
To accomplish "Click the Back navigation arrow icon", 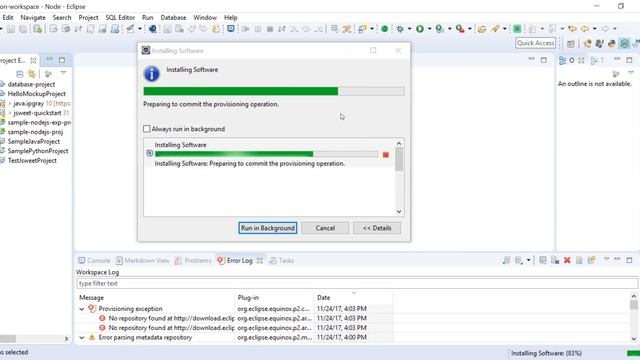I will pyautogui.click(x=585, y=29).
